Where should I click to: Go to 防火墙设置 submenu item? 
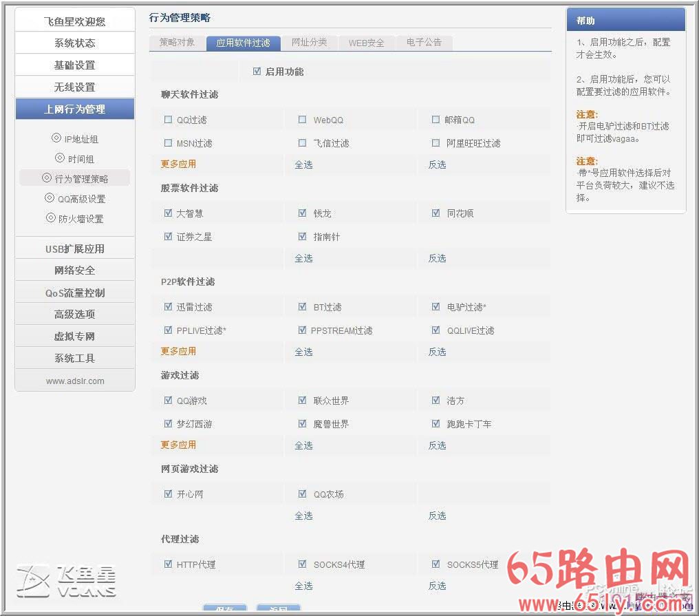pos(75,219)
